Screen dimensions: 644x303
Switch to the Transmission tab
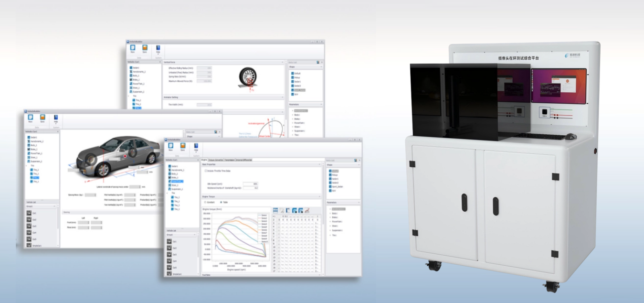[x=230, y=160]
